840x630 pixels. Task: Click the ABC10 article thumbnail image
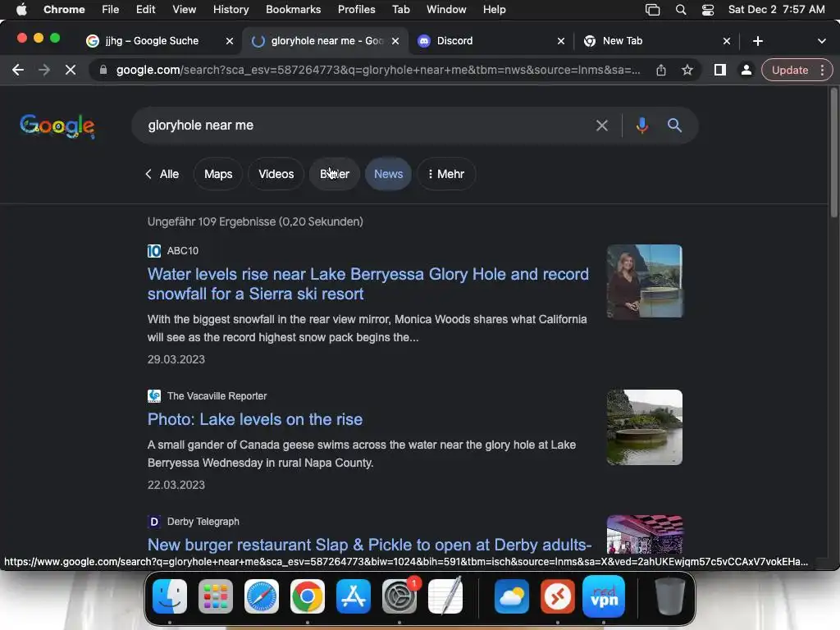[645, 281]
